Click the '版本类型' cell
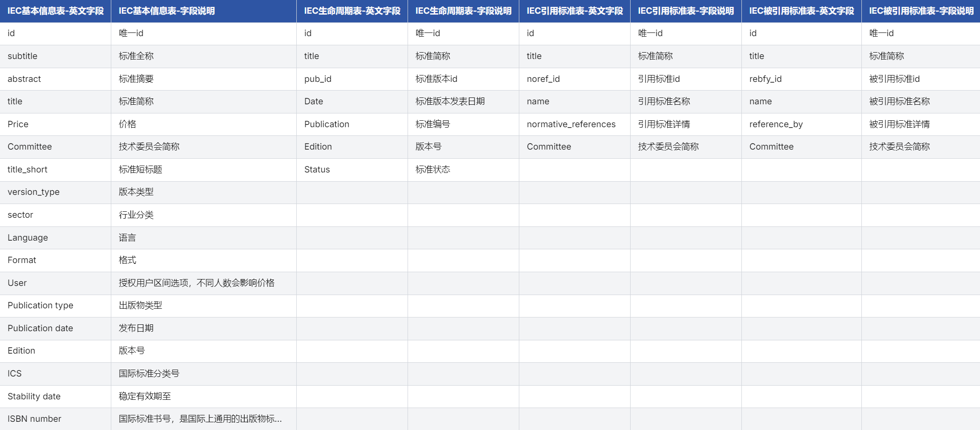 (204, 192)
